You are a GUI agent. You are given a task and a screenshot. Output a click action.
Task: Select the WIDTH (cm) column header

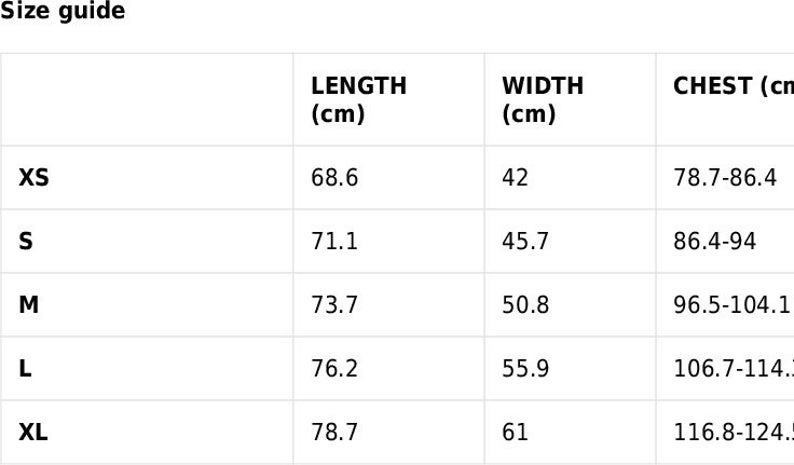click(x=542, y=100)
